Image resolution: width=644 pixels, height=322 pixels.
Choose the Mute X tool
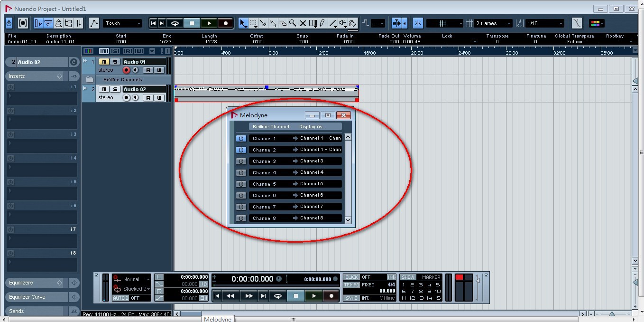(x=303, y=23)
